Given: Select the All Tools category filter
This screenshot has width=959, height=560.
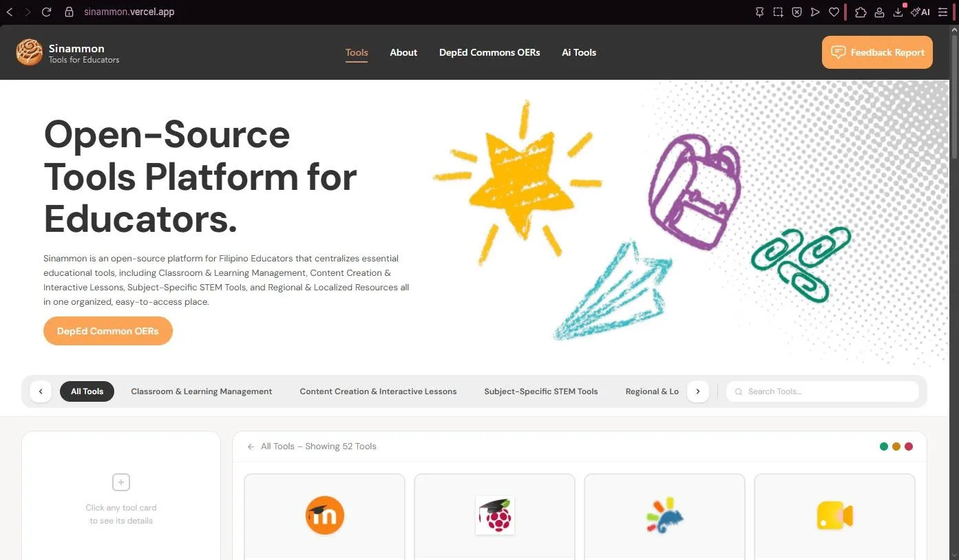Looking at the screenshot, I should click(x=87, y=391).
